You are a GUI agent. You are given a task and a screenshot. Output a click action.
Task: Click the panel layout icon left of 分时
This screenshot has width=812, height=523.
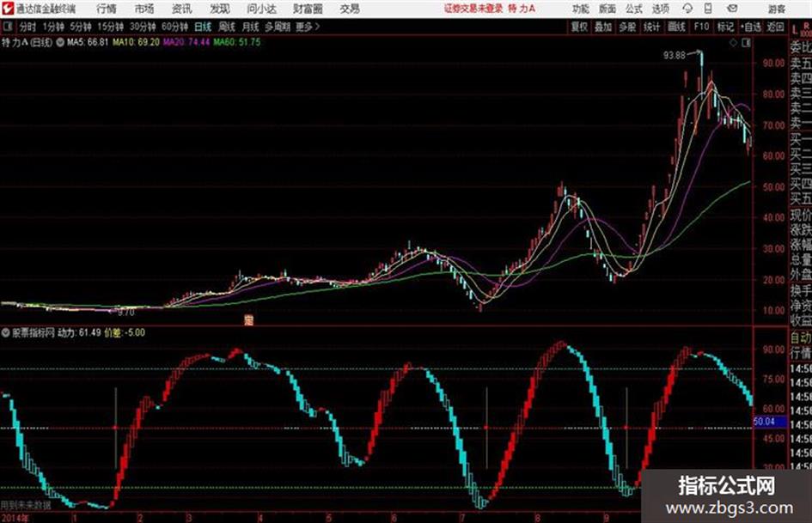click(7, 27)
